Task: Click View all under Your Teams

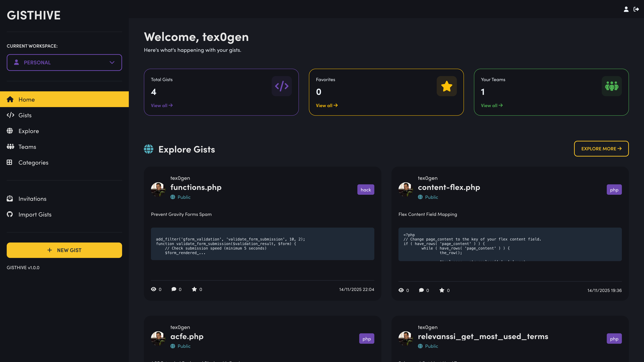Action: coord(492,105)
